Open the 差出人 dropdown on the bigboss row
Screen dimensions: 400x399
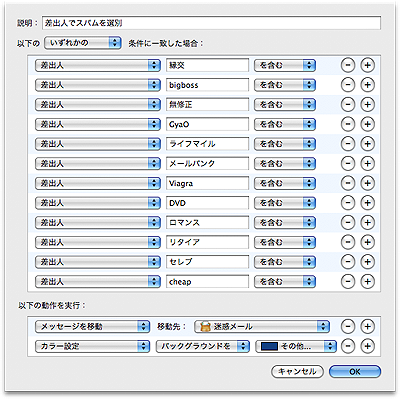[98, 85]
